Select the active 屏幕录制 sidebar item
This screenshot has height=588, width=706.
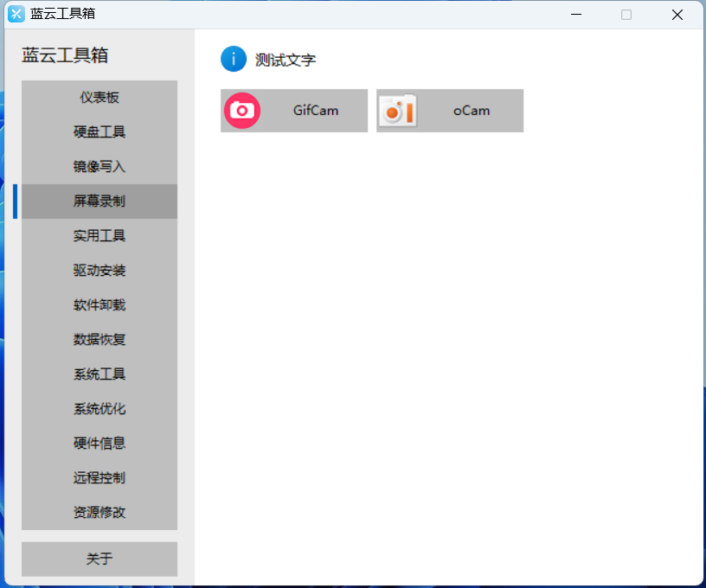[99, 201]
